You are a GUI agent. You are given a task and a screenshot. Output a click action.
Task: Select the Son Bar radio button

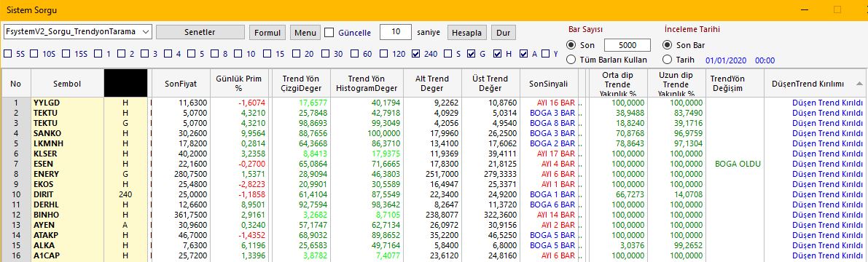(667, 45)
